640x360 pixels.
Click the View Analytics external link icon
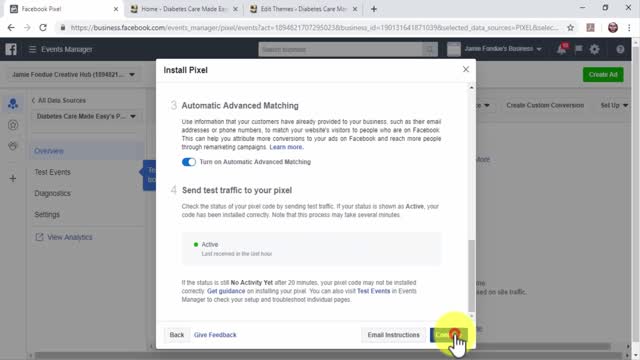[39, 237]
